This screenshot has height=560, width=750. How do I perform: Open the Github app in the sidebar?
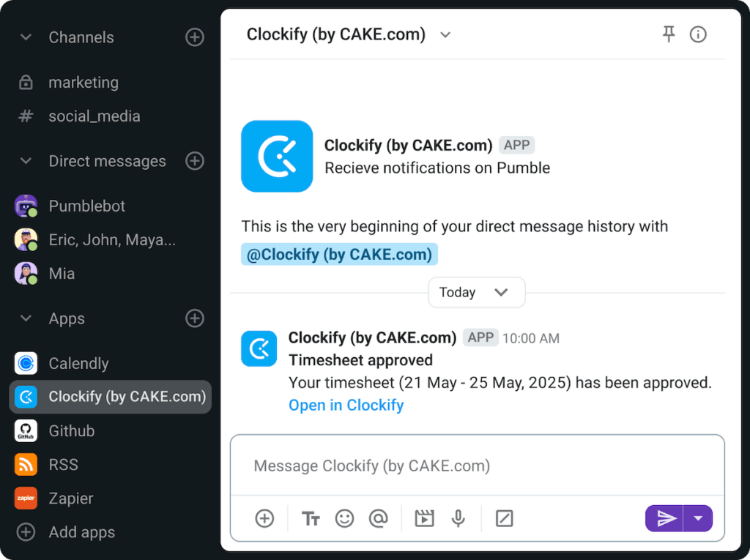pyautogui.click(x=71, y=430)
